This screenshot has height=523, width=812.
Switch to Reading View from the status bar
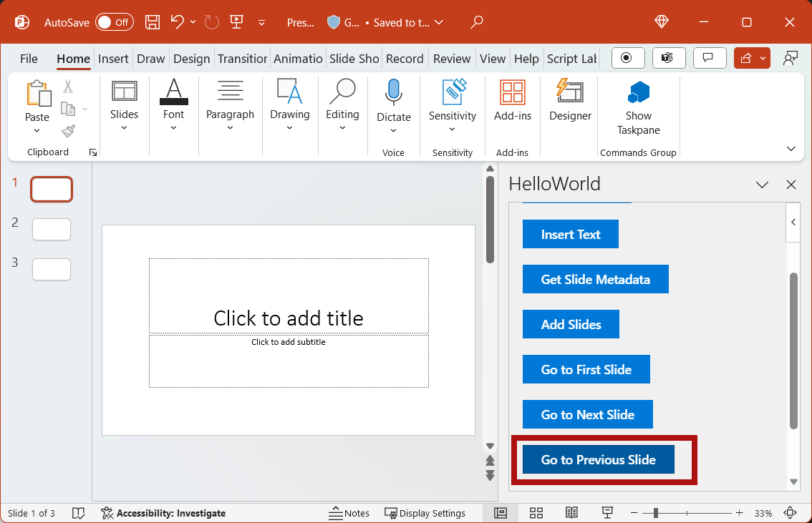[571, 513]
